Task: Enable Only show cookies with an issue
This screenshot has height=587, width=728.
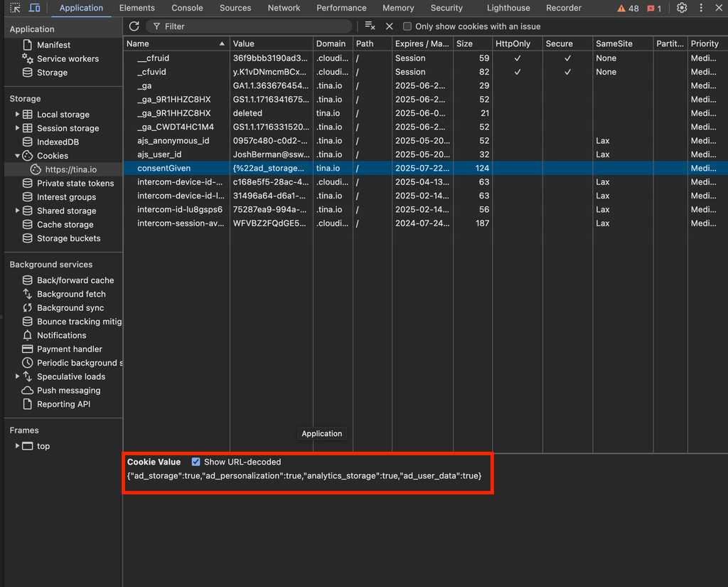Action: (x=407, y=26)
